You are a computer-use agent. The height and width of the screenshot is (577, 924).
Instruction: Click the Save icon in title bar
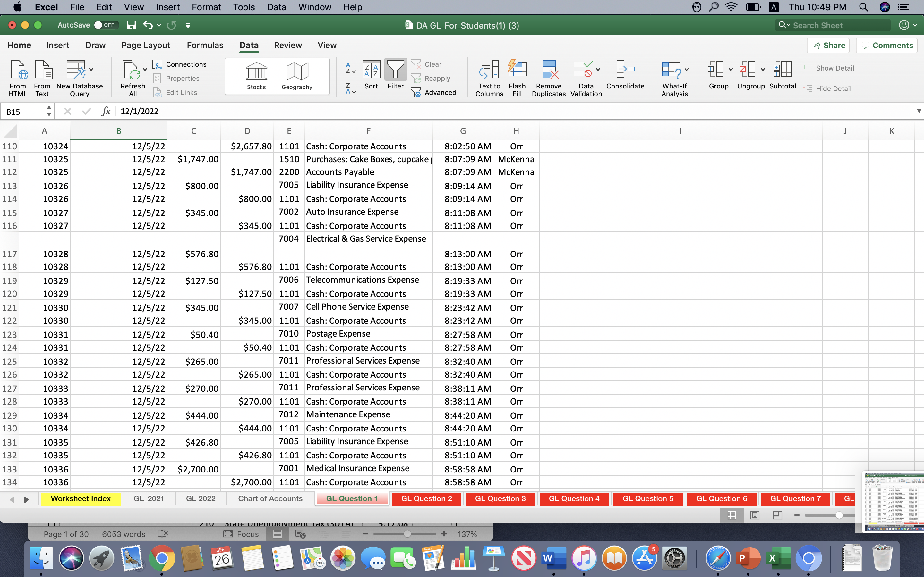(131, 25)
